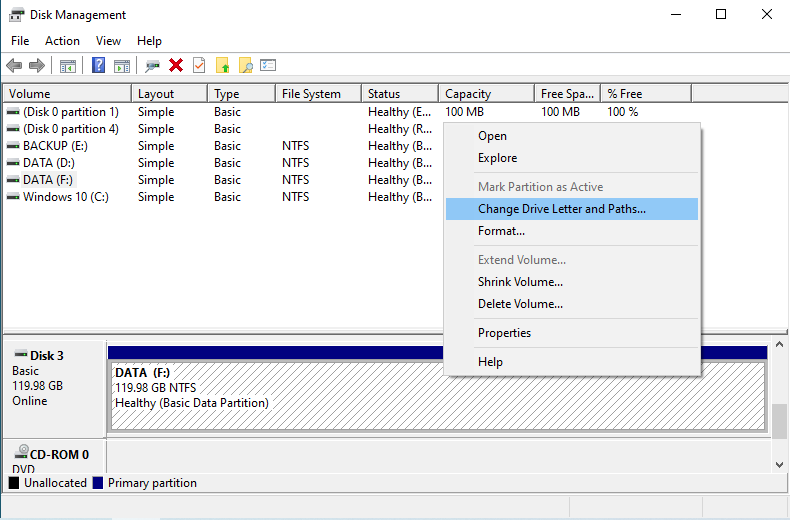This screenshot has width=790, height=520.
Task: Open the Help menu in menu bar
Action: pyautogui.click(x=149, y=41)
